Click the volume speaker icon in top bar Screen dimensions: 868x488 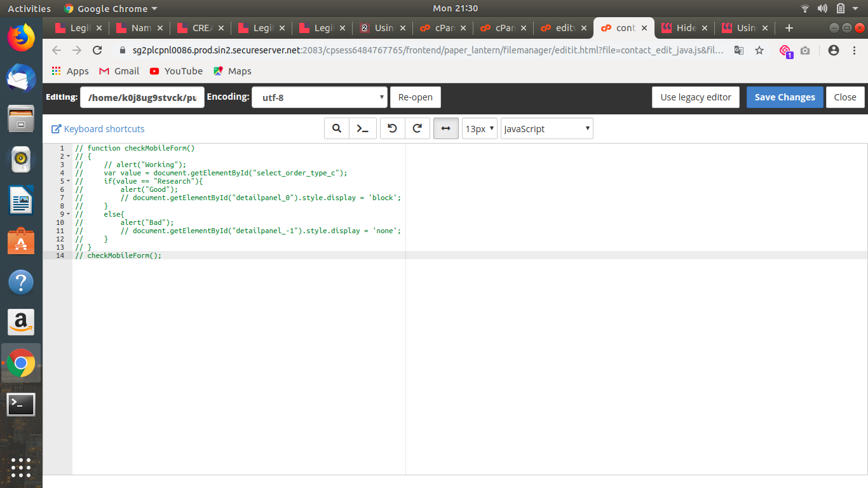tap(823, 8)
